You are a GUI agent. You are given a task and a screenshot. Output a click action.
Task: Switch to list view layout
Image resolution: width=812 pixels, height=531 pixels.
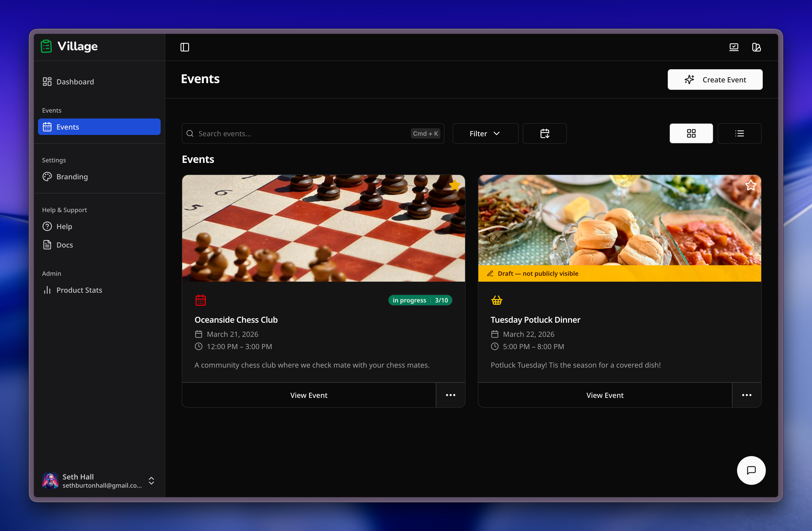[739, 133]
